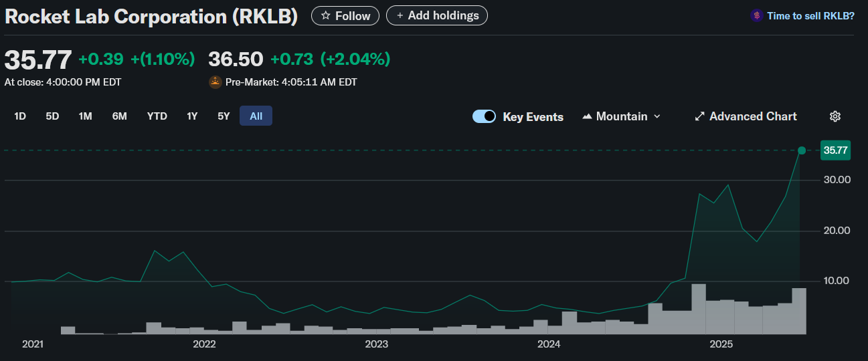
Task: Click the 35.77 price tag on chart axis
Action: tap(835, 150)
